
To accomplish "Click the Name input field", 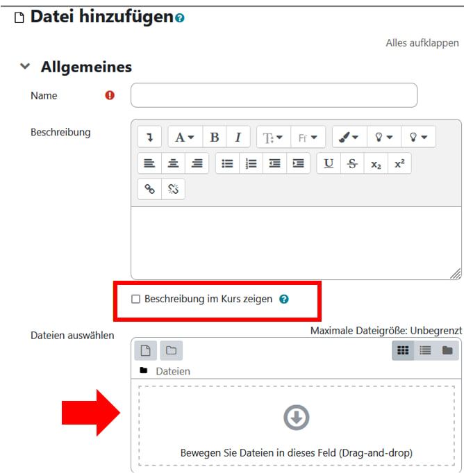I will pyautogui.click(x=274, y=95).
